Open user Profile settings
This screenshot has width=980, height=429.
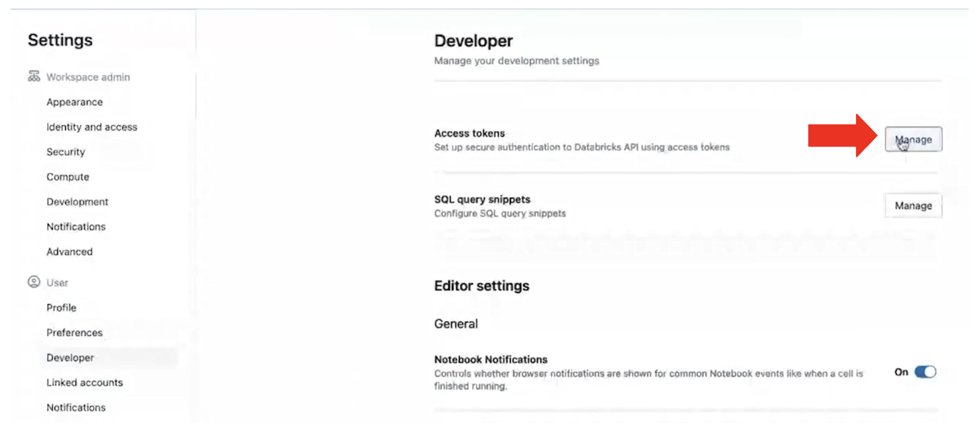(x=61, y=308)
